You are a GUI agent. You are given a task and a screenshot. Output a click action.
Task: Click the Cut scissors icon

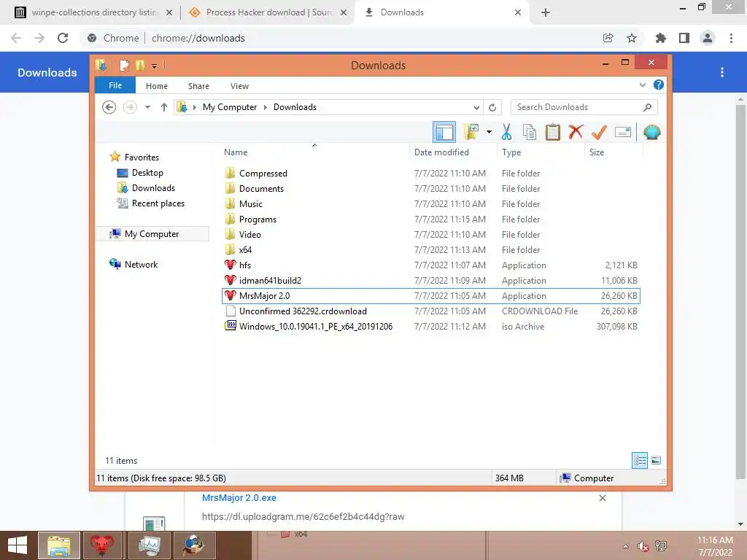[506, 132]
